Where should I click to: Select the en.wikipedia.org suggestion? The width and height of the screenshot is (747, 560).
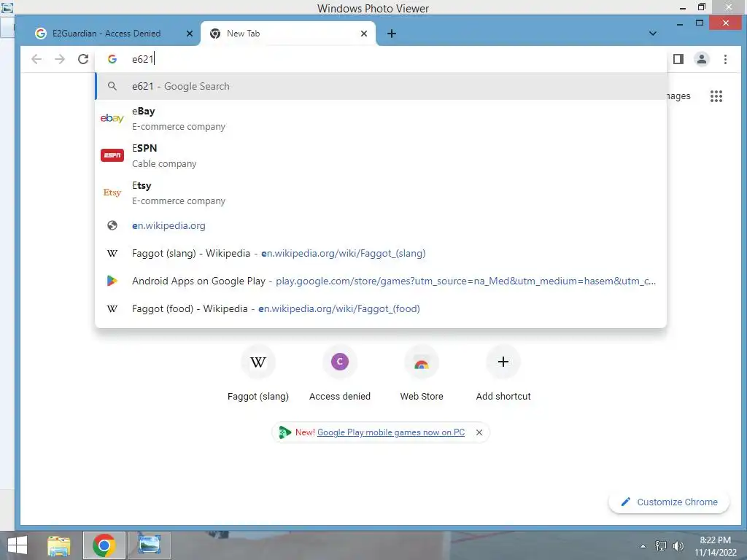(381, 226)
